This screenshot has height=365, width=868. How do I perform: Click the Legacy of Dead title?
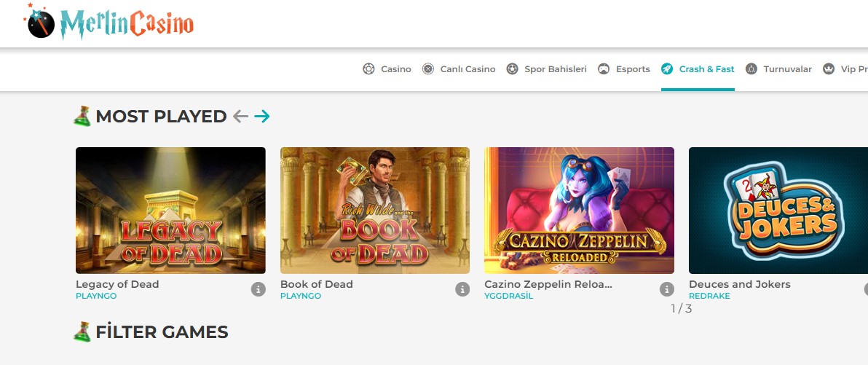[117, 284]
